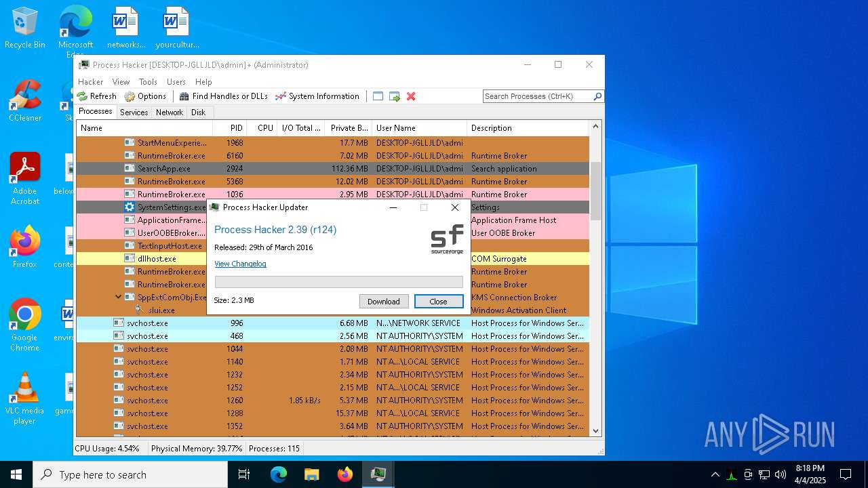
Task: Select the svchost.exe row with PID 1260
Action: click(x=332, y=401)
